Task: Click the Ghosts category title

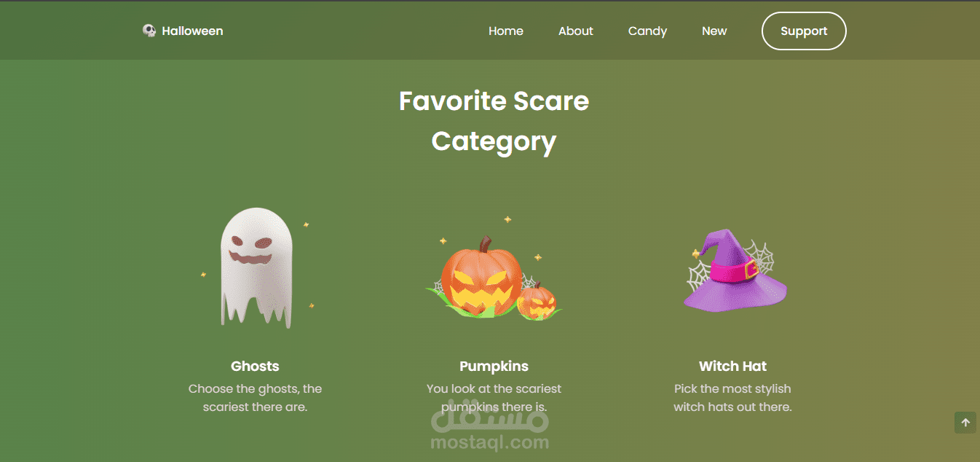Action: pos(255,366)
